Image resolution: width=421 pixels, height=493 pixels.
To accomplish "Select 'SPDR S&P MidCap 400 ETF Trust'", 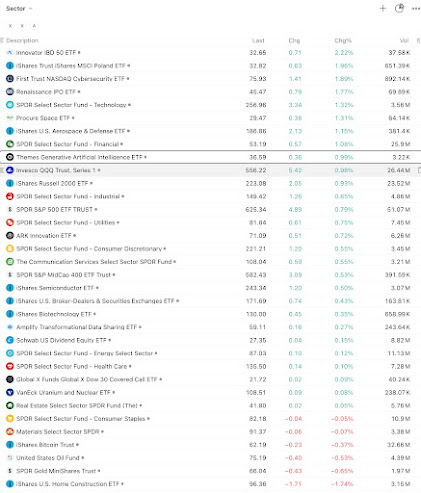I will click(x=63, y=275).
